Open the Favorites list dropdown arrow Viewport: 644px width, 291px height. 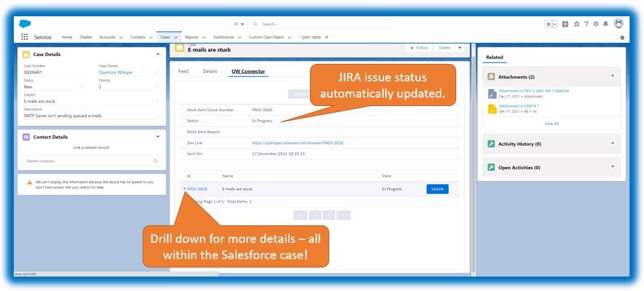tap(555, 24)
